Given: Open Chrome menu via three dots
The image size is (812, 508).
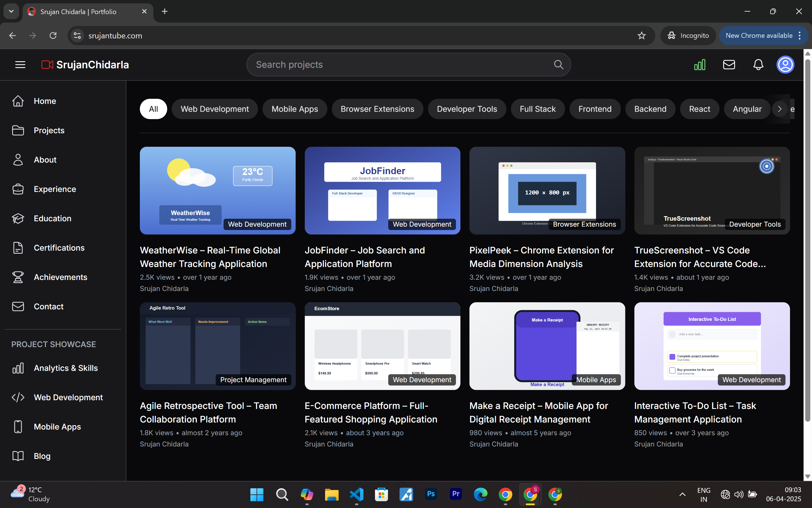Looking at the screenshot, I should click(800, 36).
